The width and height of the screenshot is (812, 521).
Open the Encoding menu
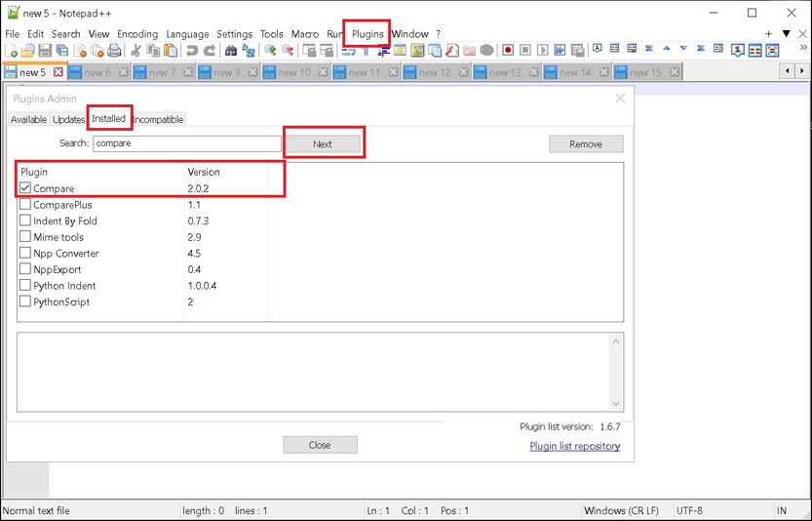[137, 34]
